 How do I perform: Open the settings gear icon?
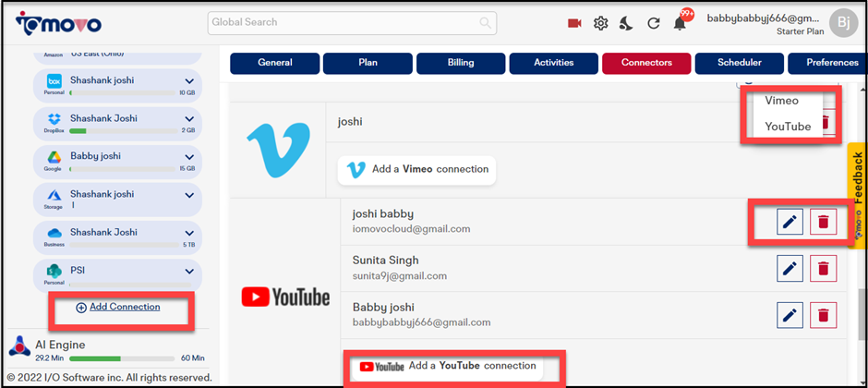click(x=600, y=23)
